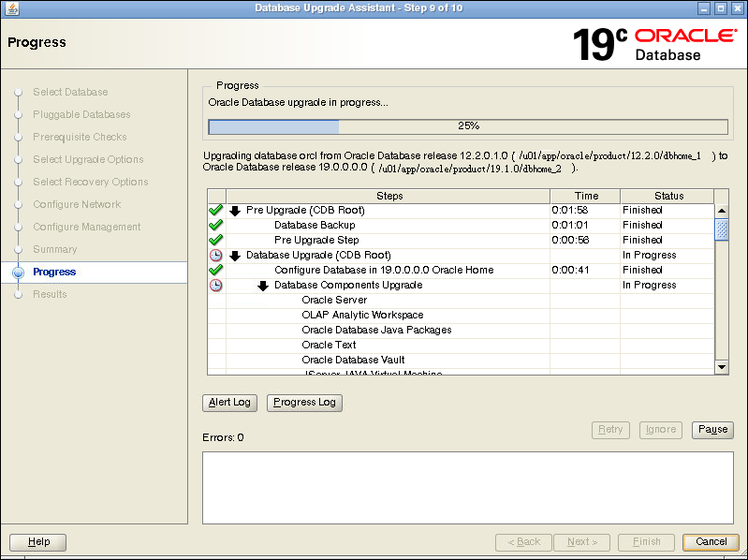Collapse the Database Upgrade (CDB Root) arrow
748x560 pixels.
pyautogui.click(x=235, y=256)
